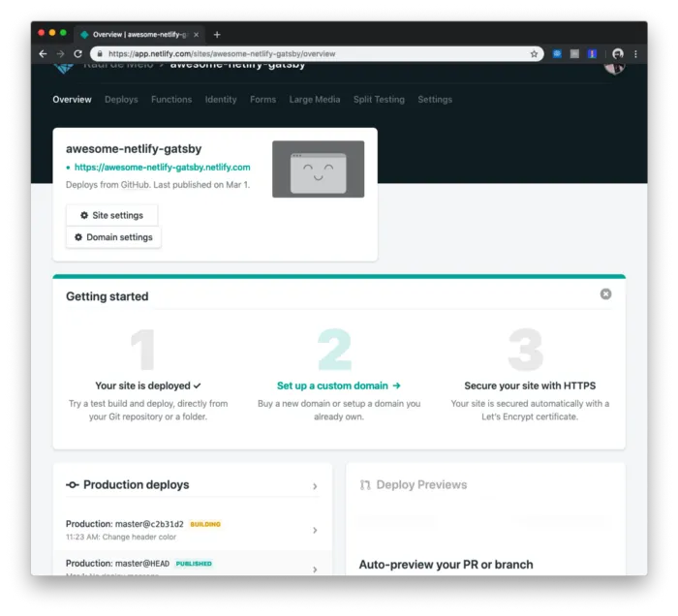678x616 pixels.
Task: Click the Deploy Previews pull-request icon
Action: [365, 485]
